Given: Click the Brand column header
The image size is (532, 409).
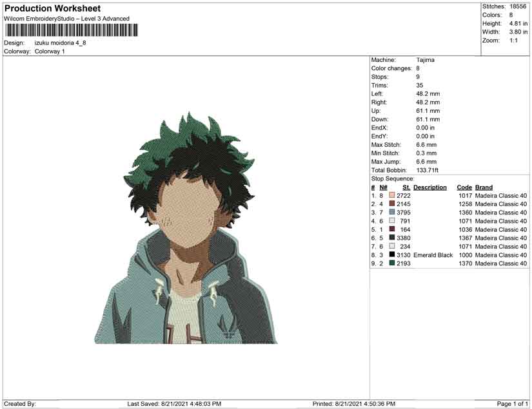Looking at the screenshot, I should click(x=484, y=187).
